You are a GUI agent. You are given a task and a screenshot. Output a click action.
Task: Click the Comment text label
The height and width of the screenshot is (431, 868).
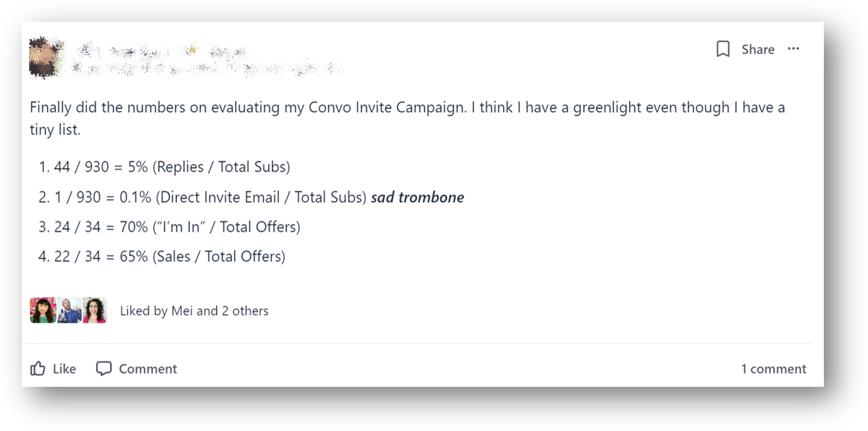[147, 369]
